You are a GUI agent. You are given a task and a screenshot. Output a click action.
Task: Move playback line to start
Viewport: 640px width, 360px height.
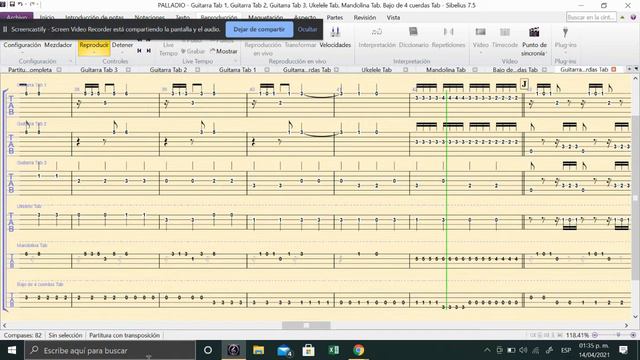click(x=139, y=51)
